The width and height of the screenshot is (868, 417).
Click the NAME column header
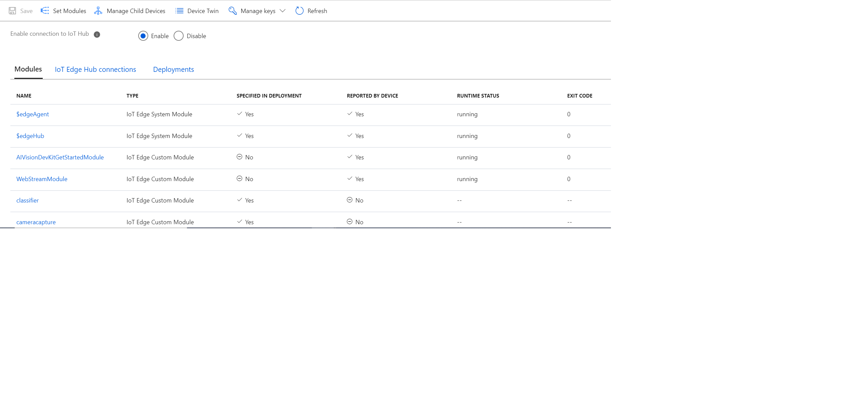[x=24, y=96]
